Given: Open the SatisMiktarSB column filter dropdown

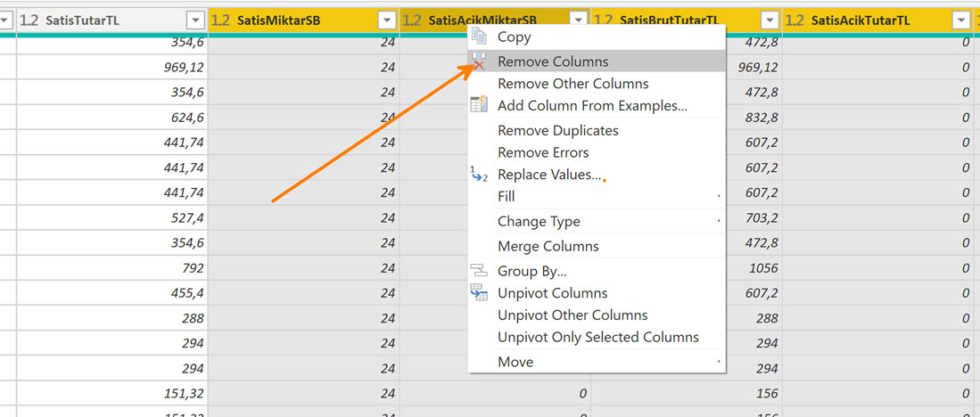Looking at the screenshot, I should tap(388, 21).
